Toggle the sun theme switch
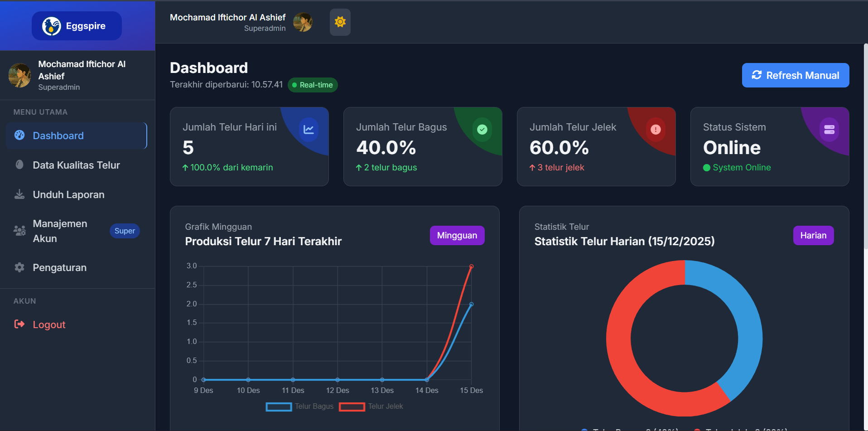Image resolution: width=868 pixels, height=431 pixels. click(340, 22)
